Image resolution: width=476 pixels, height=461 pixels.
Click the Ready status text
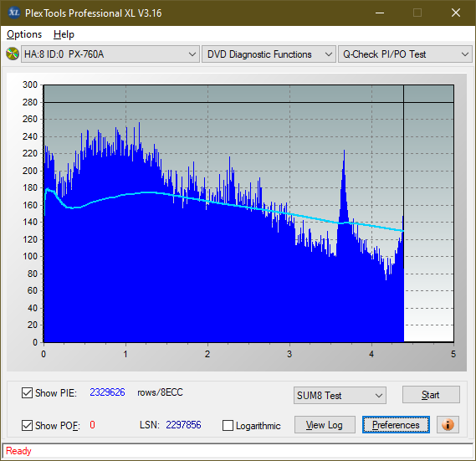(x=18, y=451)
